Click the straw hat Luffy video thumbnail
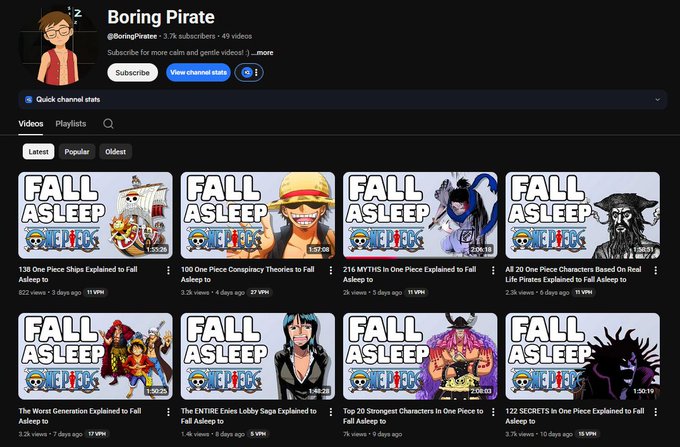Viewport: 680px width, 447px height. pos(258,215)
